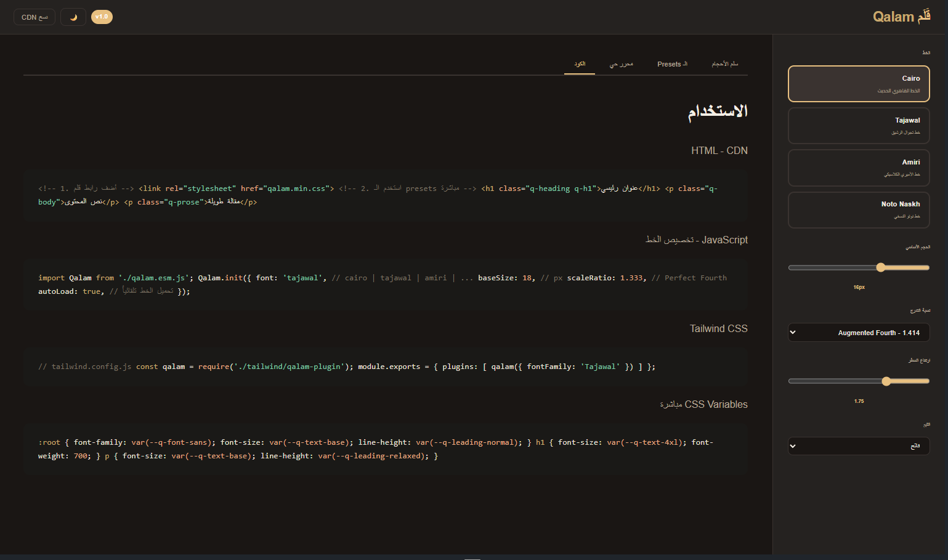Click the copy CDN button
This screenshot has width=948, height=560.
pyautogui.click(x=34, y=17)
